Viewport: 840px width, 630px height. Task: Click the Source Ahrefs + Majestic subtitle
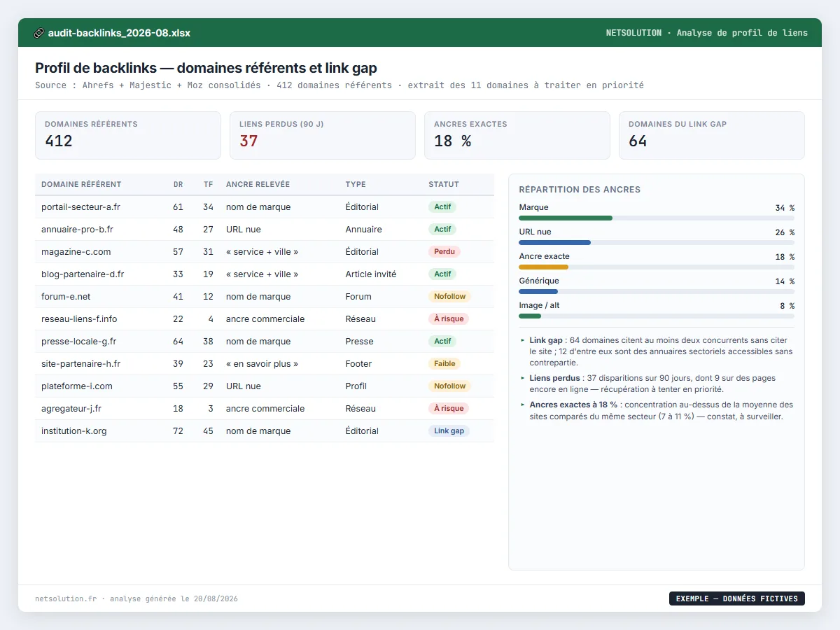point(339,85)
